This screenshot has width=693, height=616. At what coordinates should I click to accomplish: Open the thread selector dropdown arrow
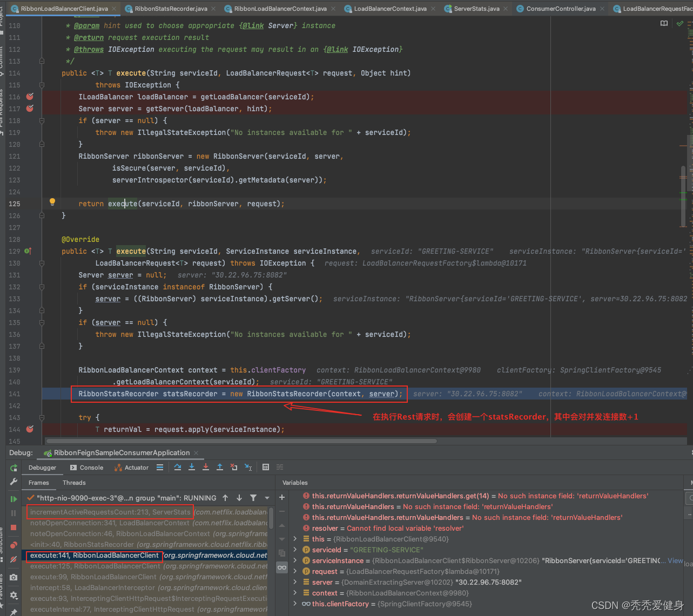click(267, 498)
